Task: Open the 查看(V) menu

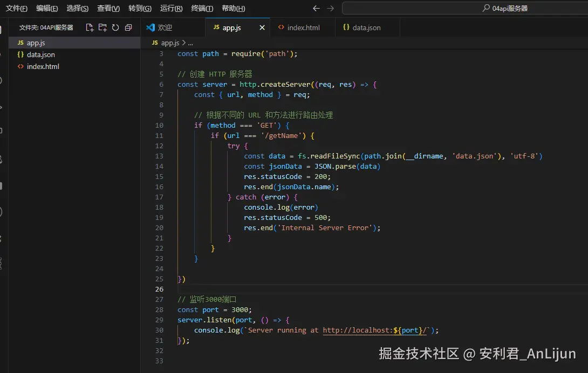Action: point(108,8)
